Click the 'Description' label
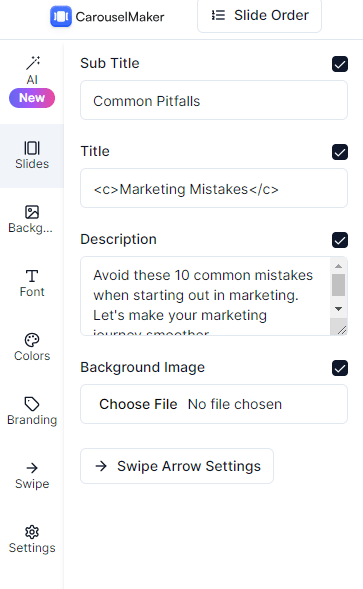 coord(118,239)
